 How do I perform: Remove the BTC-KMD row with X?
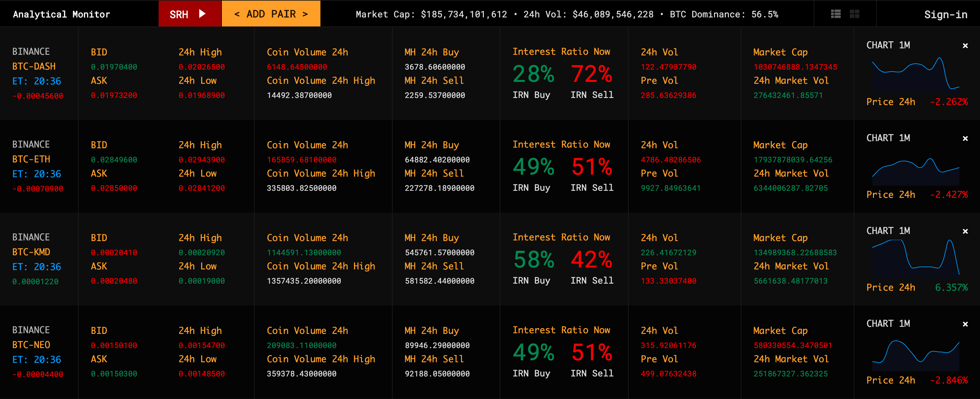(965, 231)
